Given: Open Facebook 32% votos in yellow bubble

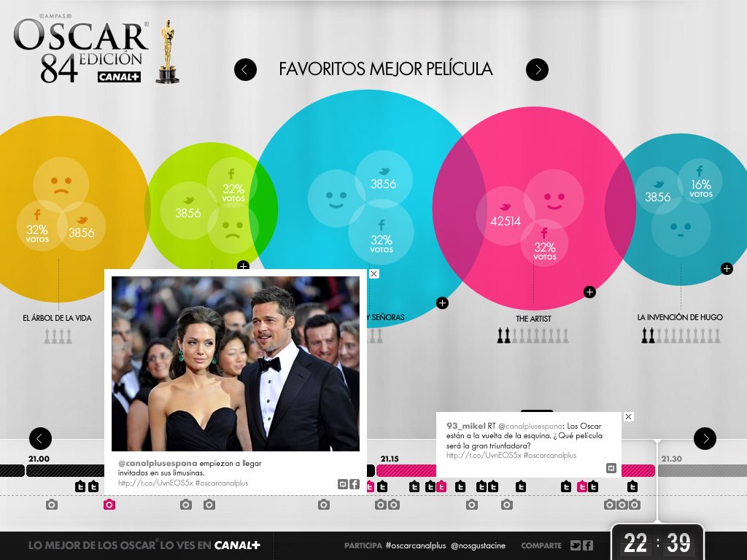Looking at the screenshot, I should pyautogui.click(x=37, y=226).
